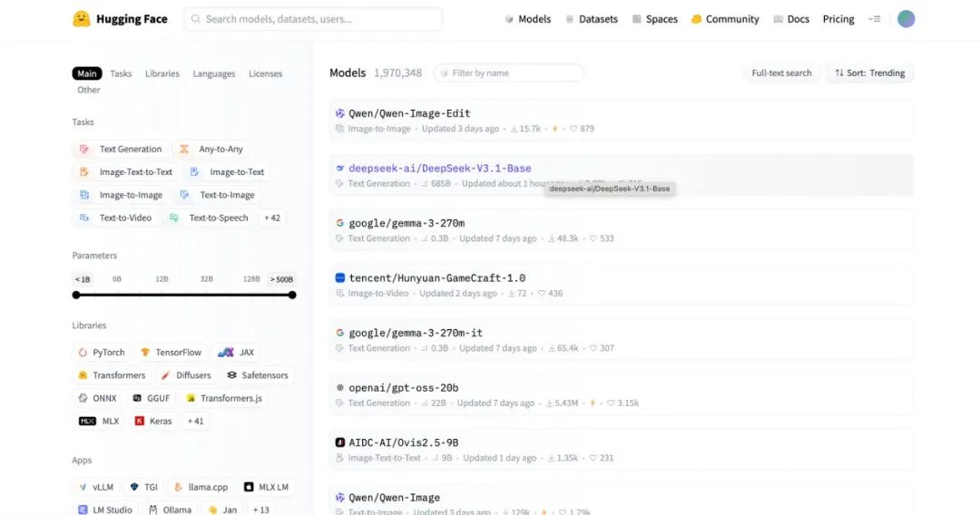Image resolution: width=980 pixels, height=515 pixels.
Task: Filter by Safetensors library
Action: click(x=258, y=375)
